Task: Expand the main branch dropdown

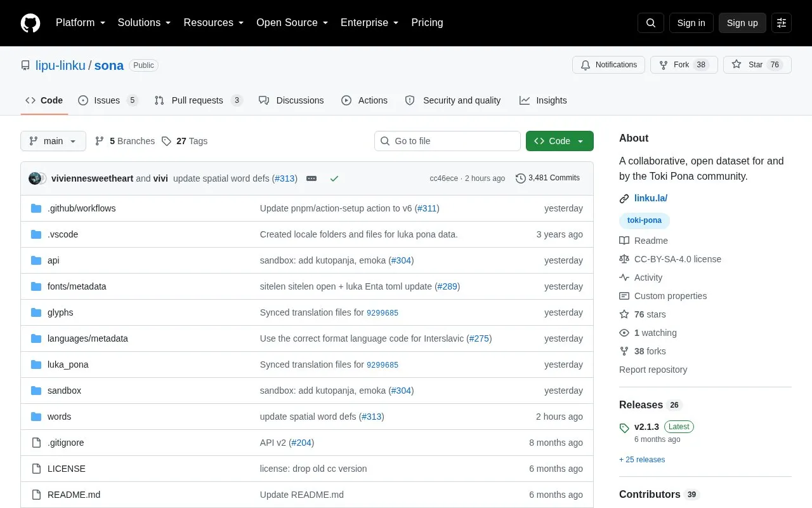Action: click(53, 141)
